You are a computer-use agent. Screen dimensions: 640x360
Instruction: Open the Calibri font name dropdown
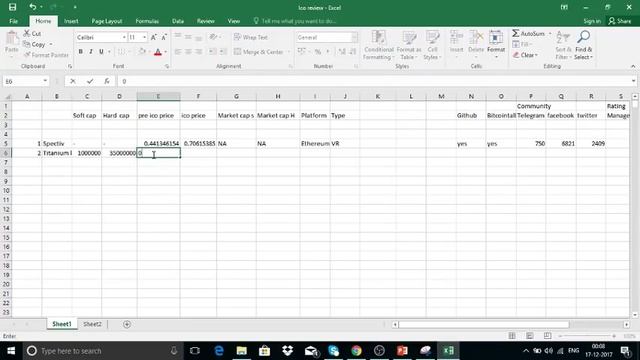click(x=124, y=37)
